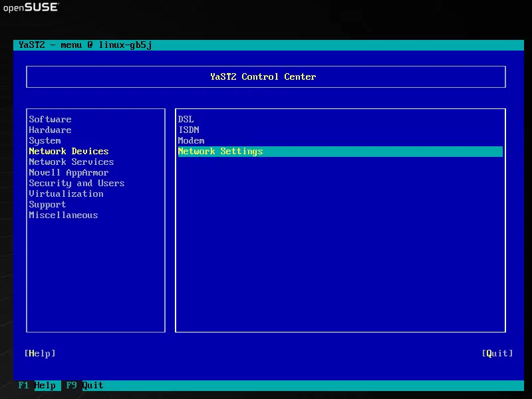Select the Miscellaneous category
The width and height of the screenshot is (532, 399).
pyautogui.click(x=63, y=215)
